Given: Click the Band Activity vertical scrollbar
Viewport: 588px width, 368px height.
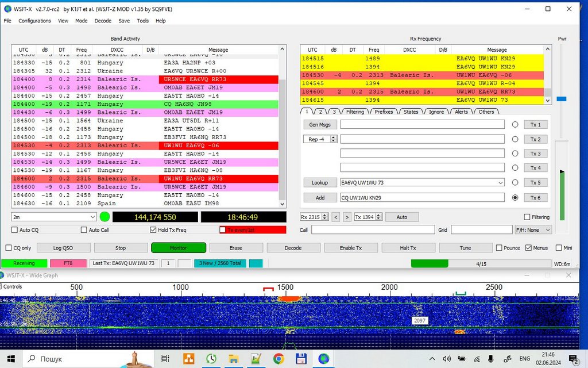Looking at the screenshot, I should pos(283,126).
